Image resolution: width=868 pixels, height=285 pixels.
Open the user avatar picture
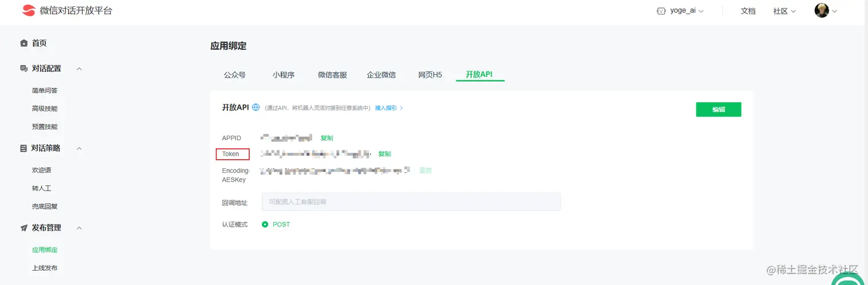point(821,10)
